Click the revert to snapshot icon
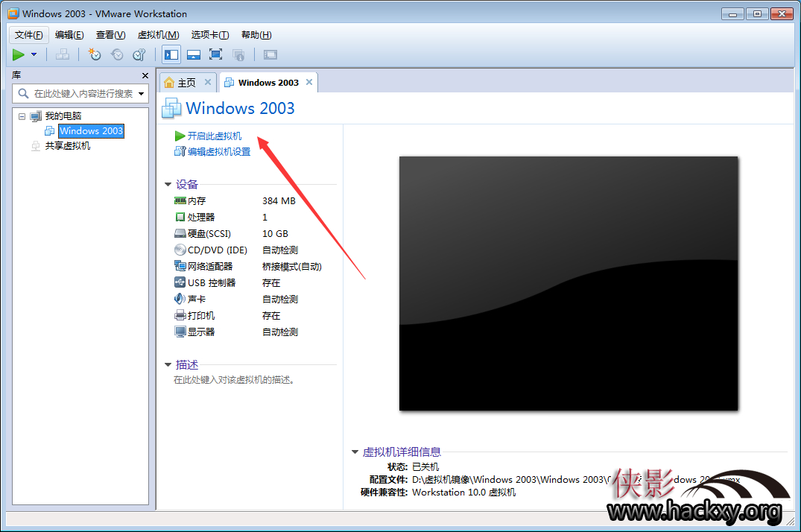The image size is (801, 532). click(117, 54)
